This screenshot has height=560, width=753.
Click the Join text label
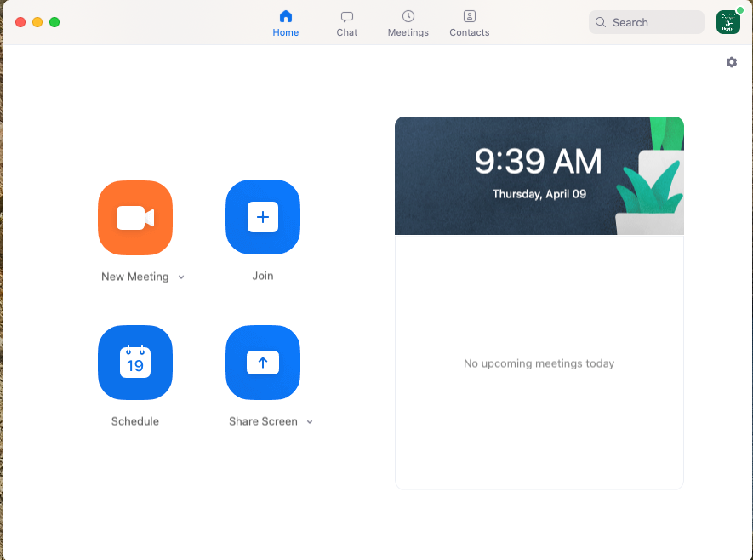tap(263, 276)
